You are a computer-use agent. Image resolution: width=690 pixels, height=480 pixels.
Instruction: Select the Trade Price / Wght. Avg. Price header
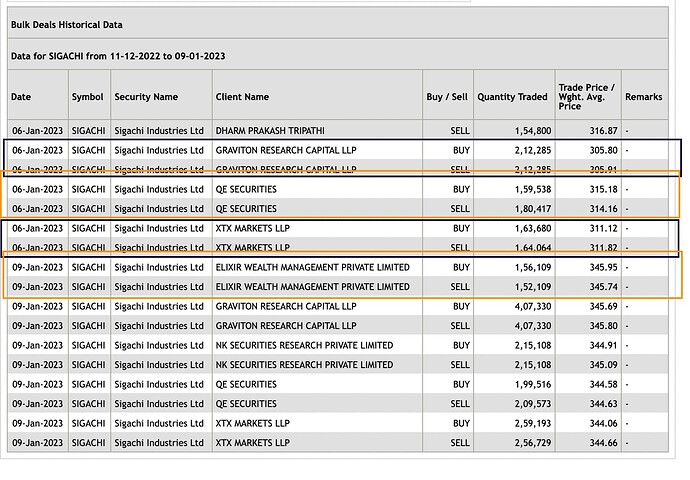(587, 97)
